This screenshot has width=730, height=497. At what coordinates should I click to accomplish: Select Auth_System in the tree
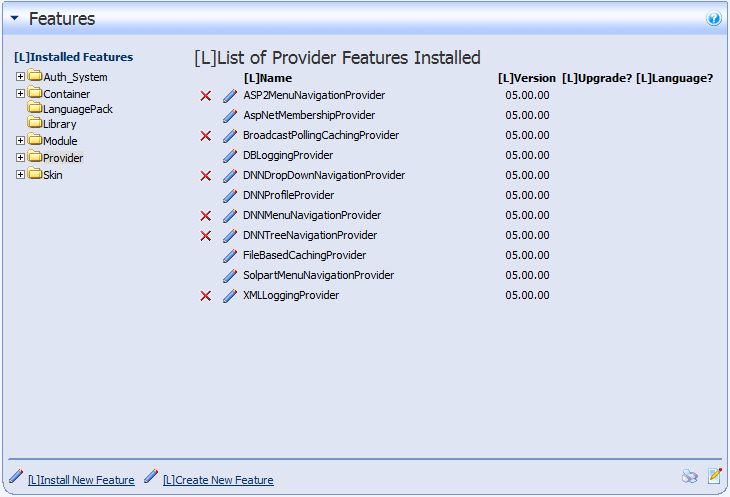[x=75, y=77]
